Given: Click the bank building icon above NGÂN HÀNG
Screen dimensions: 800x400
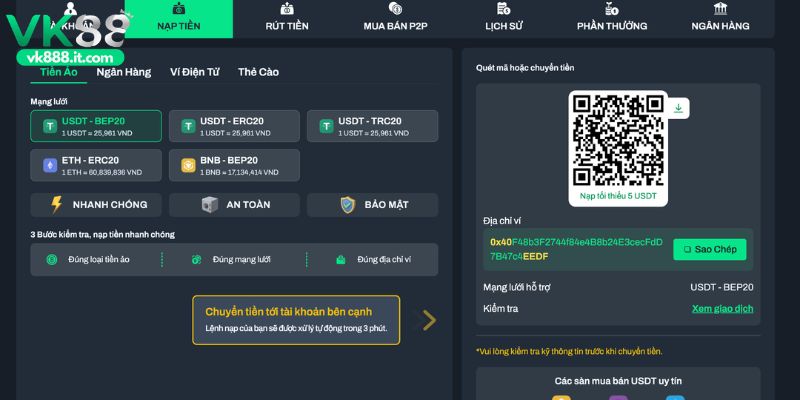Looking at the screenshot, I should (x=720, y=8).
